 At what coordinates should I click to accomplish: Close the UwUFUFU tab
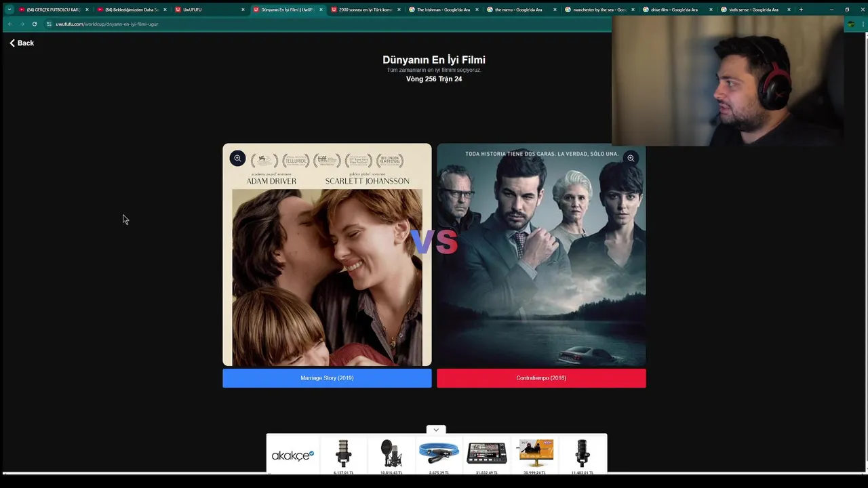pos(243,9)
